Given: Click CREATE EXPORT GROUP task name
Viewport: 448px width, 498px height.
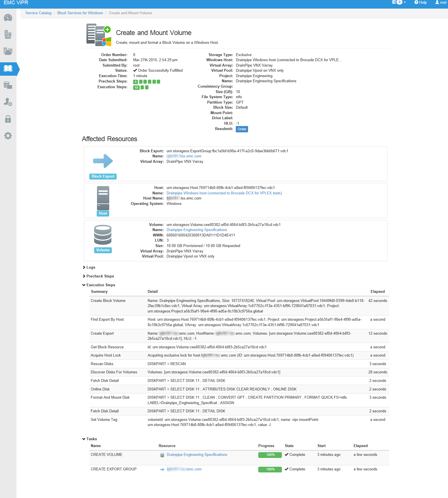Looking at the screenshot, I should [114, 469].
